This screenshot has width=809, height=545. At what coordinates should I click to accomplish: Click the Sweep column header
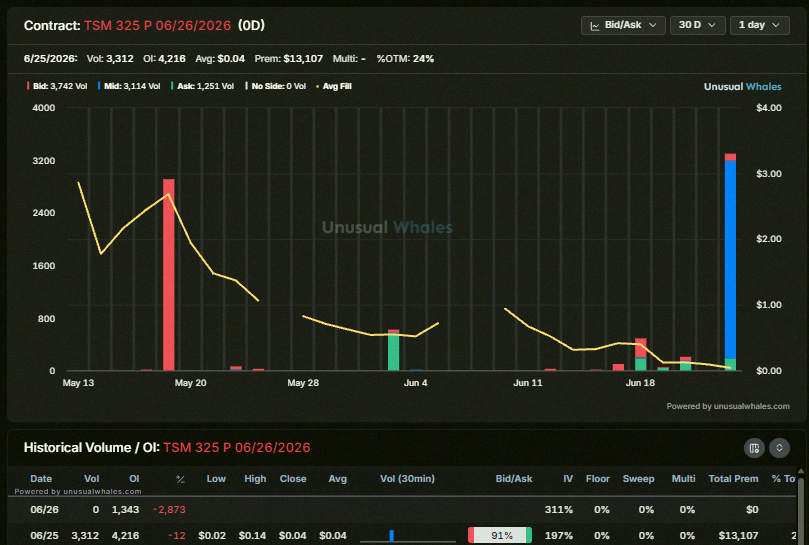(638, 479)
